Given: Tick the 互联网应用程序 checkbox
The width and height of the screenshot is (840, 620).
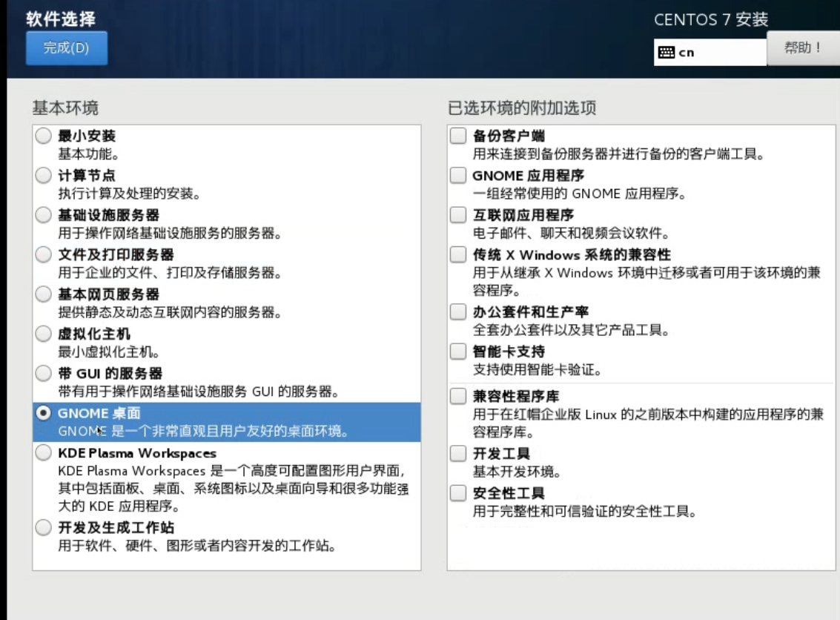Looking at the screenshot, I should pos(458,215).
